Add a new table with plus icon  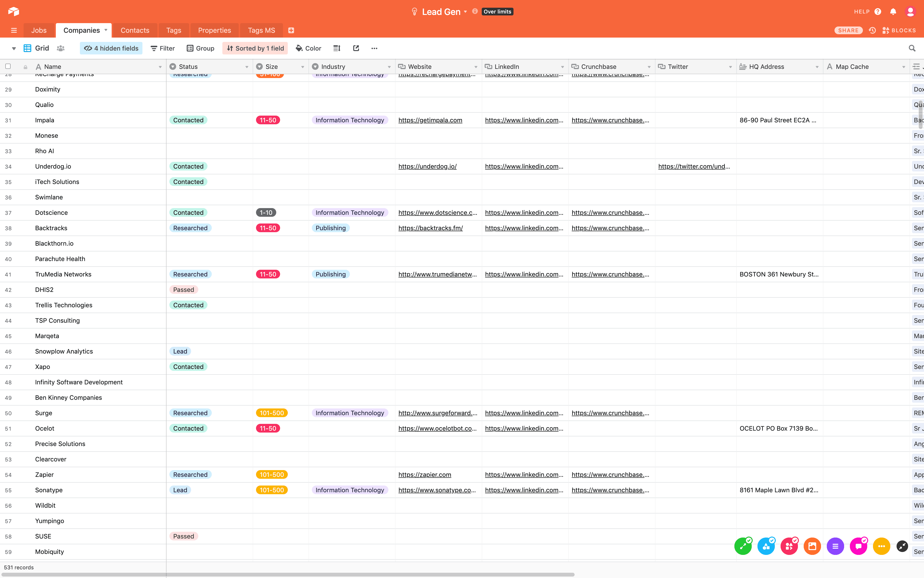tap(291, 30)
